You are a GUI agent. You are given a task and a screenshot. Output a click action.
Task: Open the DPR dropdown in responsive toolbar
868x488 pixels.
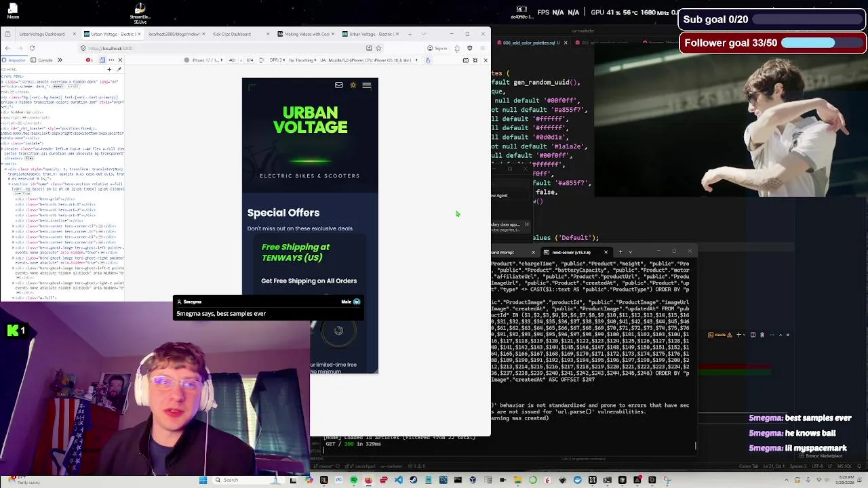click(x=277, y=60)
